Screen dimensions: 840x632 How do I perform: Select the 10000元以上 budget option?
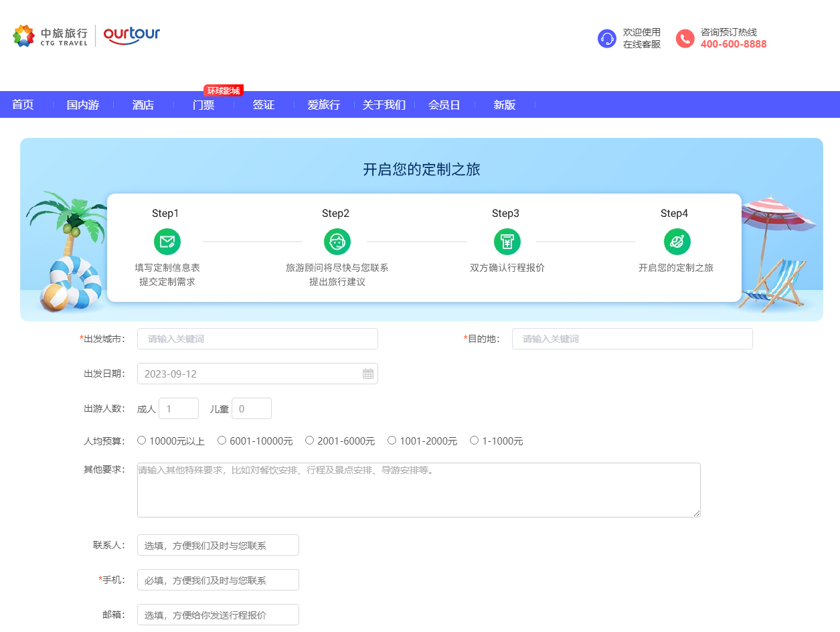click(141, 440)
